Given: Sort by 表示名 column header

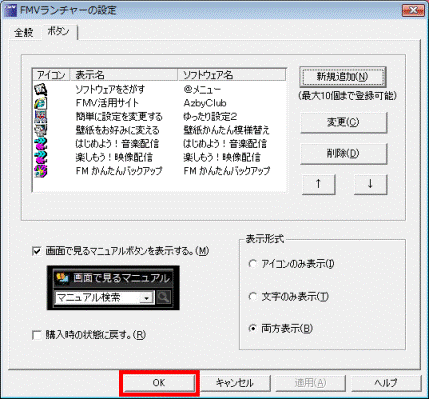Looking at the screenshot, I should pos(124,75).
